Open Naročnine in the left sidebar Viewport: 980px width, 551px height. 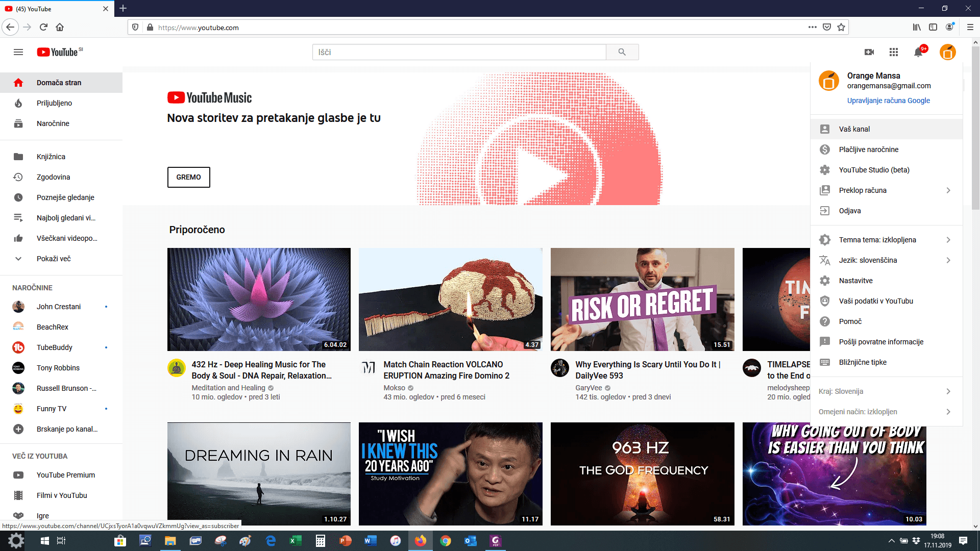[x=53, y=123]
